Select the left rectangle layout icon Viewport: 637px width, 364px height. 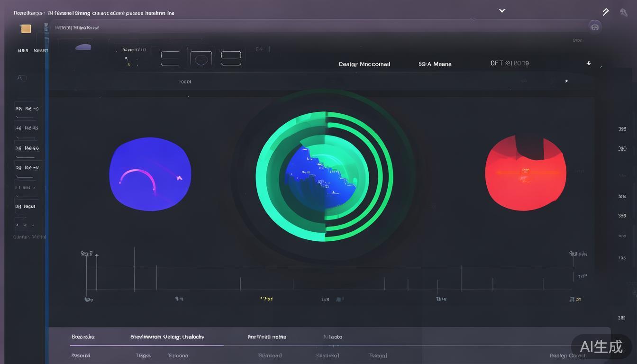point(170,58)
